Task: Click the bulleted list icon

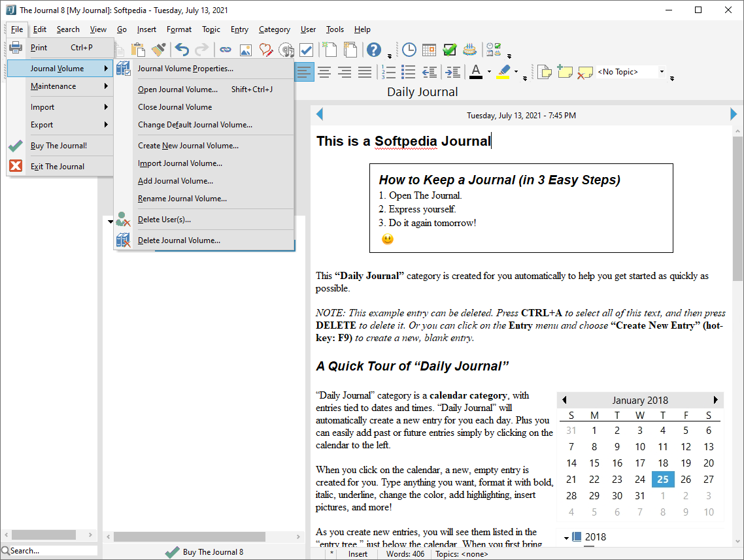Action: pyautogui.click(x=408, y=72)
